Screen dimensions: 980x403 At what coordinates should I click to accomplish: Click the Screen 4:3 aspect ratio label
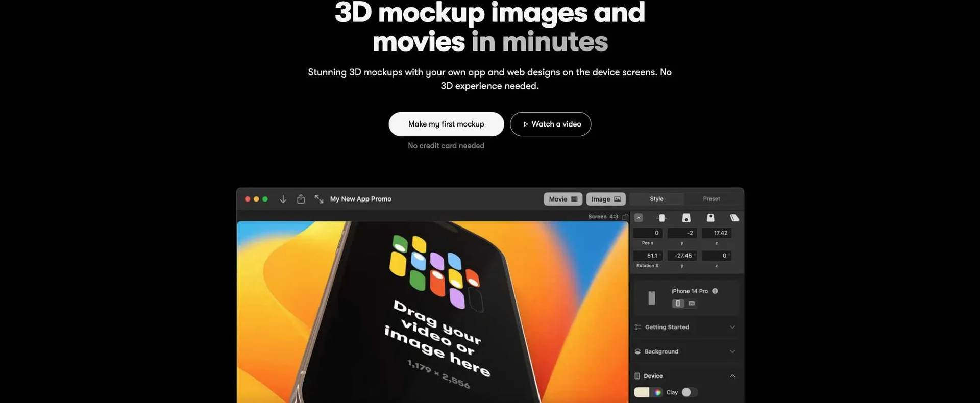(x=603, y=217)
